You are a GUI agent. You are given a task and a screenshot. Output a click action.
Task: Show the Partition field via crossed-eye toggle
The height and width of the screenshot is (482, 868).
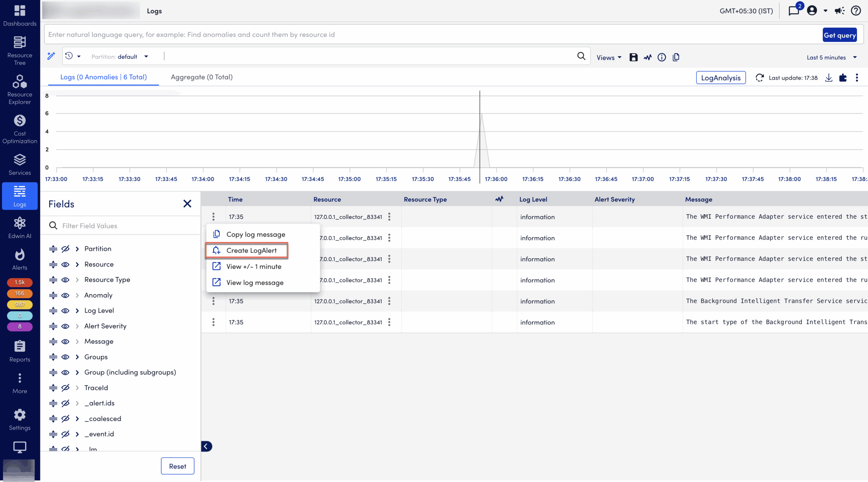pos(65,248)
